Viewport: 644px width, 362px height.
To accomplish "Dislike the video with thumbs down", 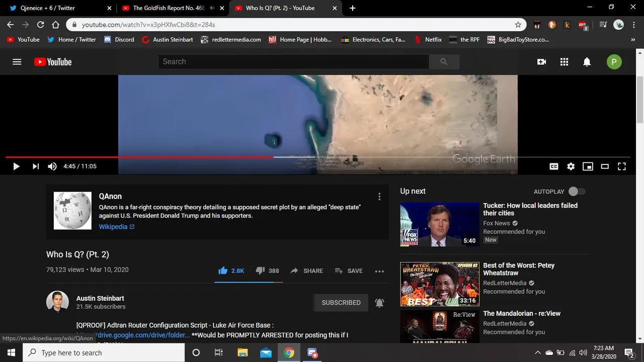I will pos(267,270).
